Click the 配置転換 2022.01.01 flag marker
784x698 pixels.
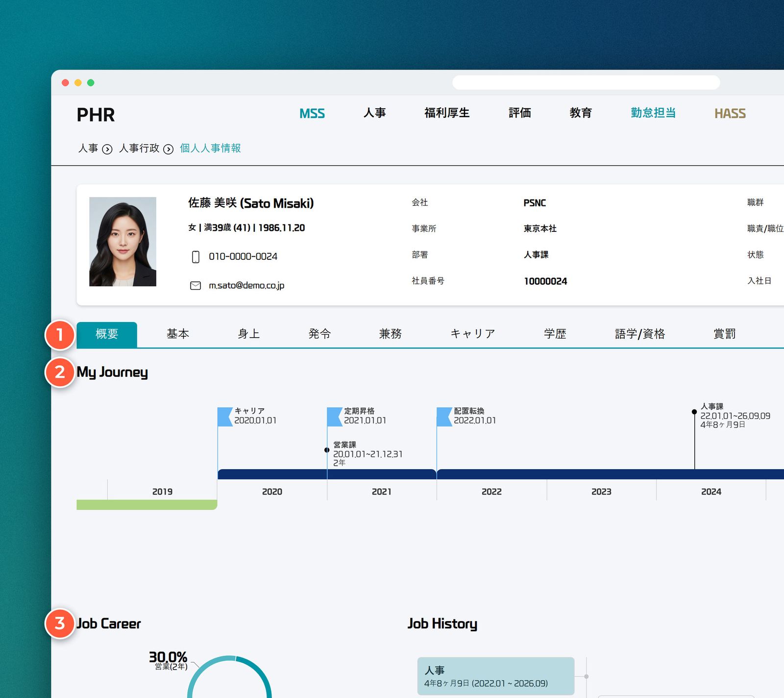click(x=444, y=417)
